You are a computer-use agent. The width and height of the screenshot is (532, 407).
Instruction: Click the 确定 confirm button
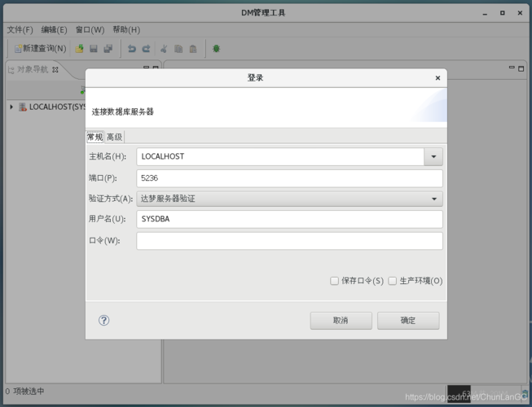coord(408,321)
